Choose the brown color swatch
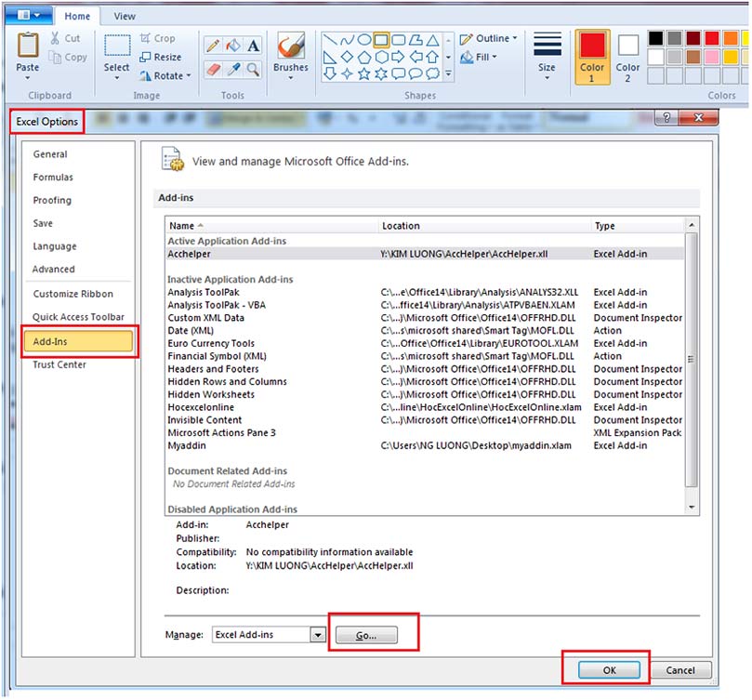This screenshot has height=700, width=752. click(693, 57)
